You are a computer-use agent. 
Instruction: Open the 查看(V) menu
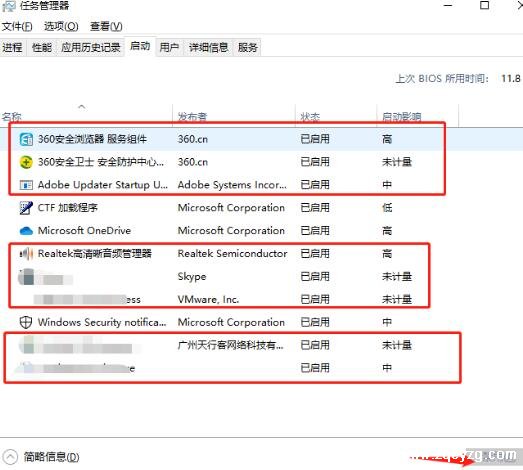point(106,26)
